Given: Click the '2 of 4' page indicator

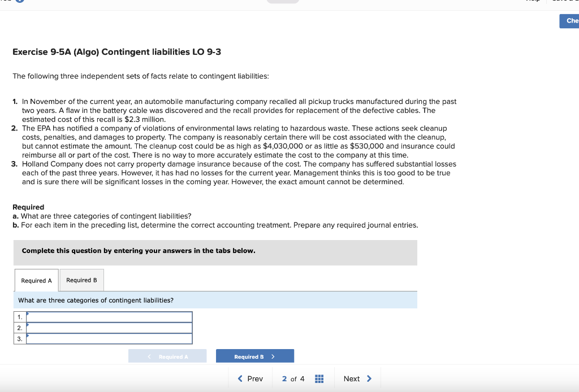Looking at the screenshot, I should (292, 378).
